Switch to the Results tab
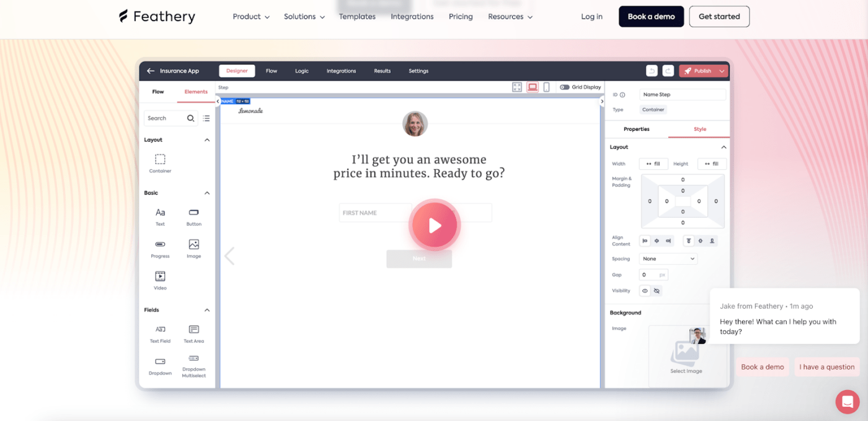The width and height of the screenshot is (868, 421). (383, 71)
